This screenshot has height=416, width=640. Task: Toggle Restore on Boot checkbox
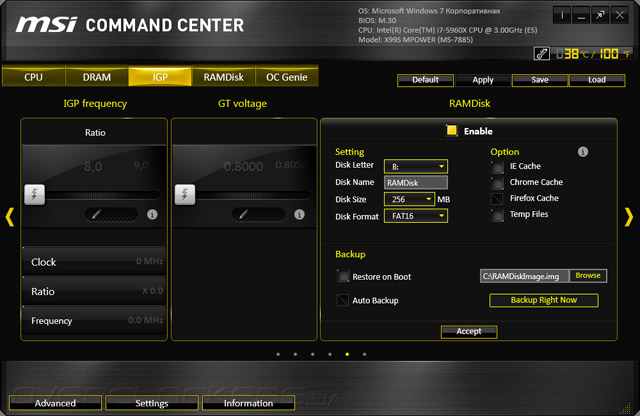(343, 276)
